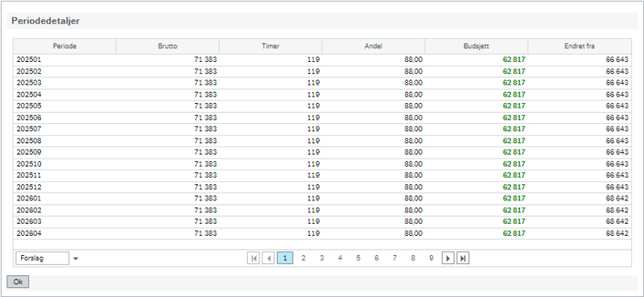644x297 pixels.
Task: Click Brutto value 71 383 in row 202510
Action: pos(205,164)
